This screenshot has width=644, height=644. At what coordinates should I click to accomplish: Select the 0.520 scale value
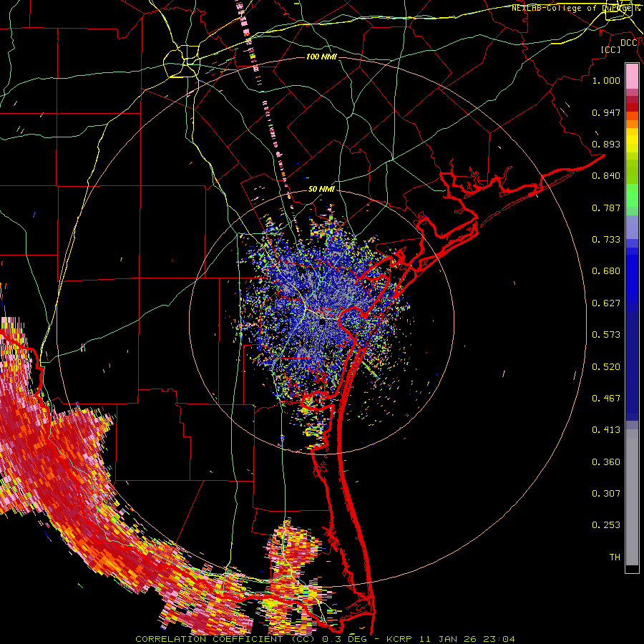[606, 367]
